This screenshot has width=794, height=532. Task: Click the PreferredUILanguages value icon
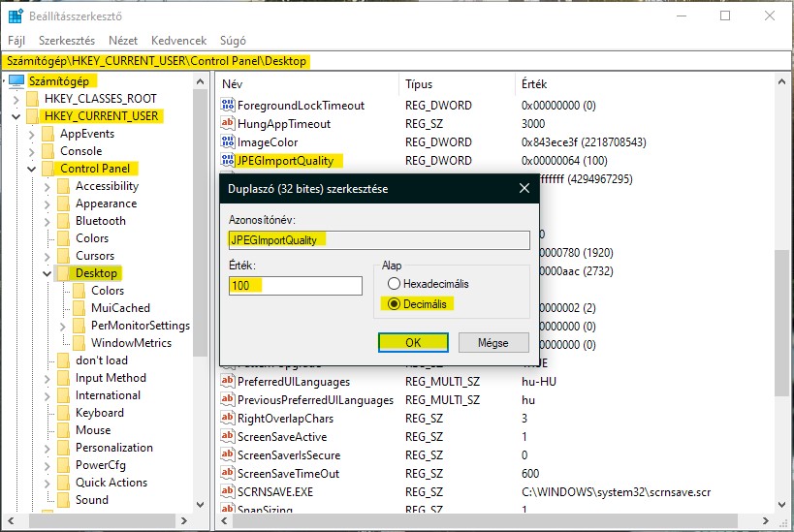(228, 381)
